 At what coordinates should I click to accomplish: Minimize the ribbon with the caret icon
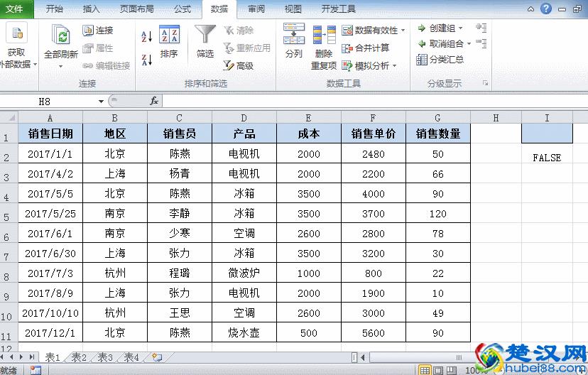coord(530,9)
